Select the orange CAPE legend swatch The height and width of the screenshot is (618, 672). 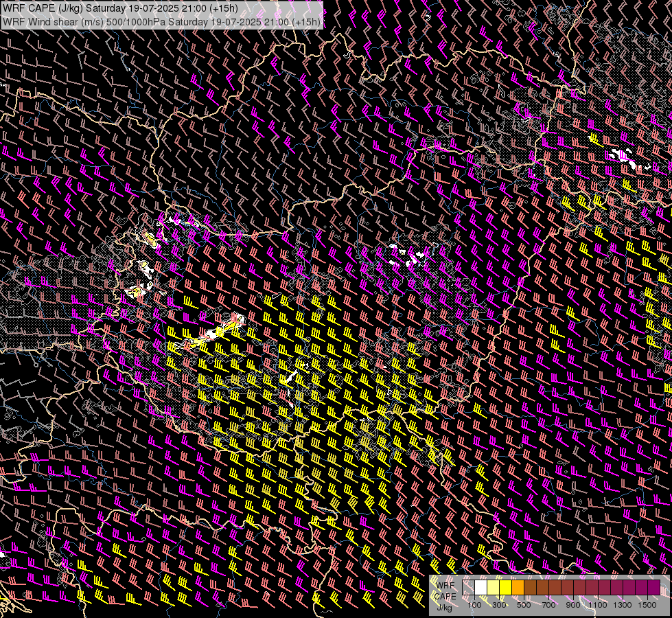tap(518, 587)
